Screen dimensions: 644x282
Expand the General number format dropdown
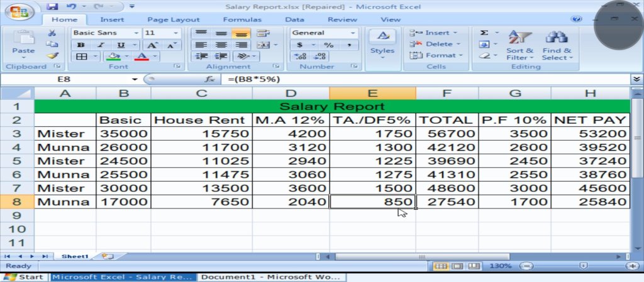point(353,33)
